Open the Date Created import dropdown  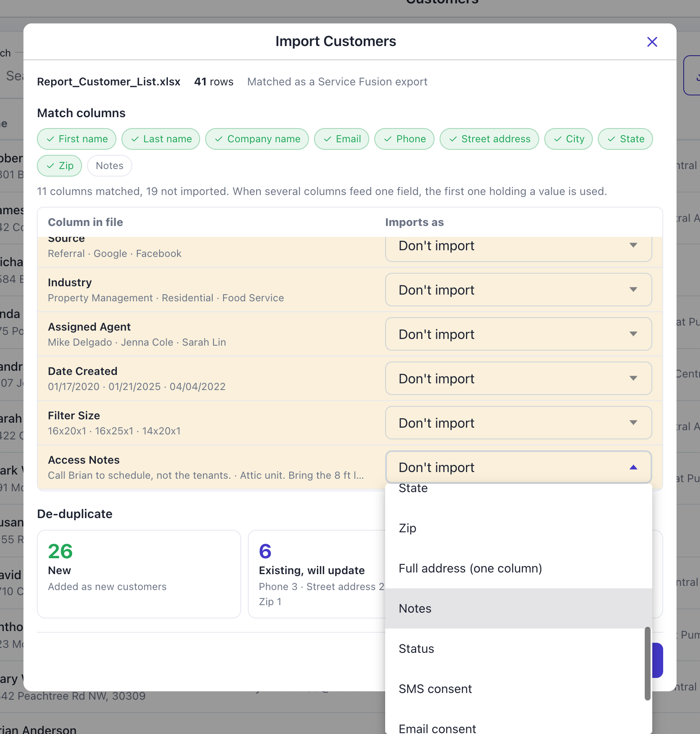[x=518, y=378]
